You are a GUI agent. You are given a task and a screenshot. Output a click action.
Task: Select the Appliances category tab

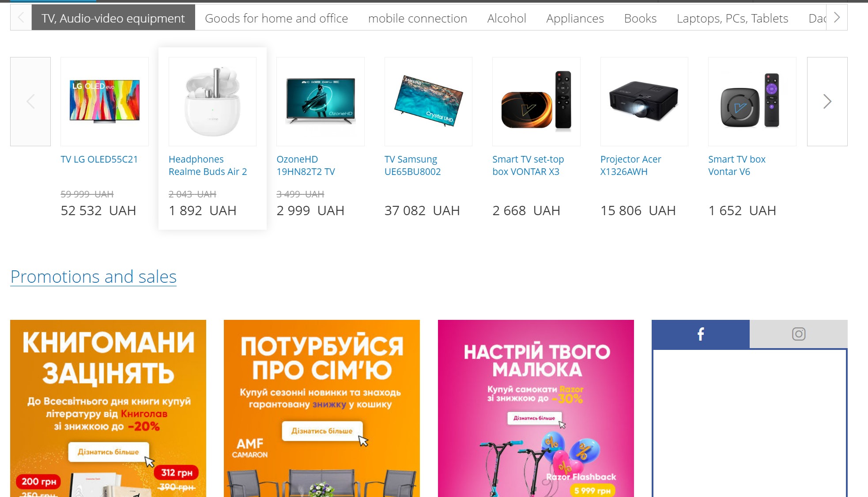(x=575, y=18)
